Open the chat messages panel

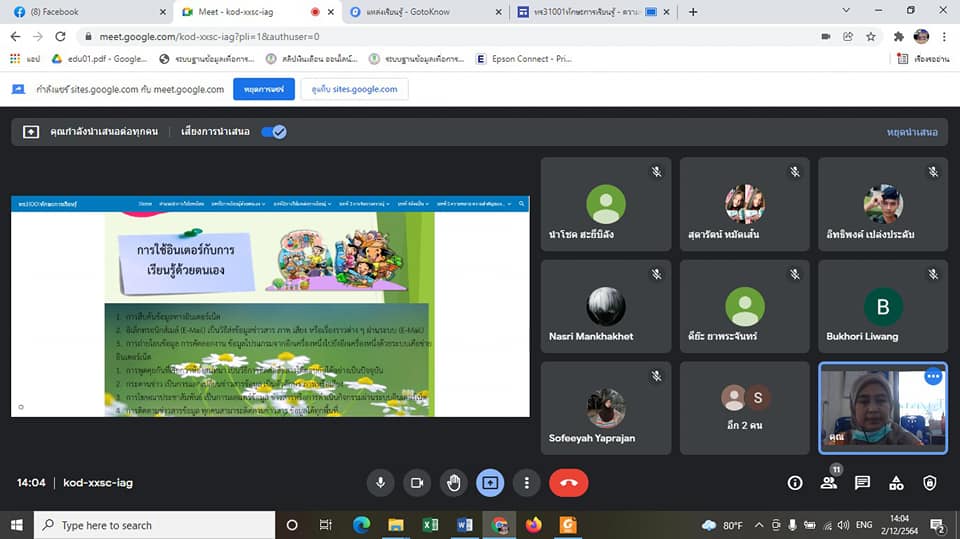pyautogui.click(x=862, y=482)
